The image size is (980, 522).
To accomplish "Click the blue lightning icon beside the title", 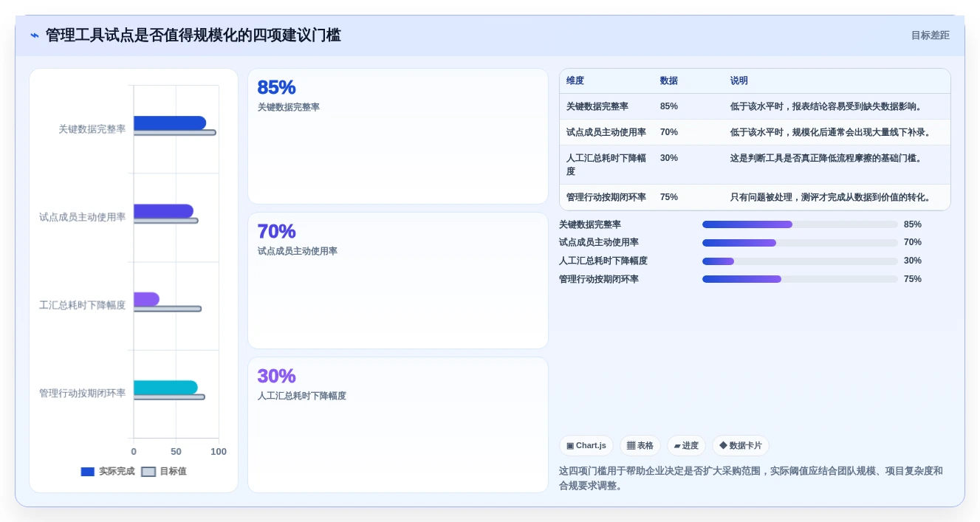I will point(35,35).
